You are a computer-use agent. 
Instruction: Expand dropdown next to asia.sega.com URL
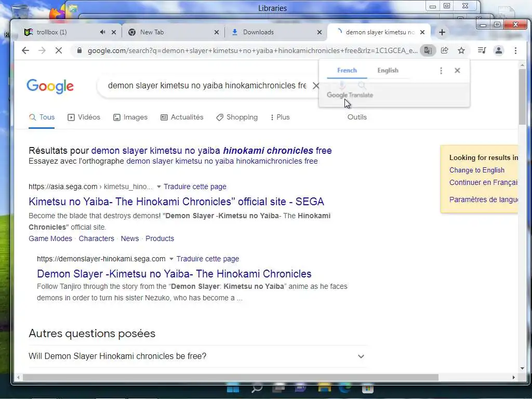(158, 187)
